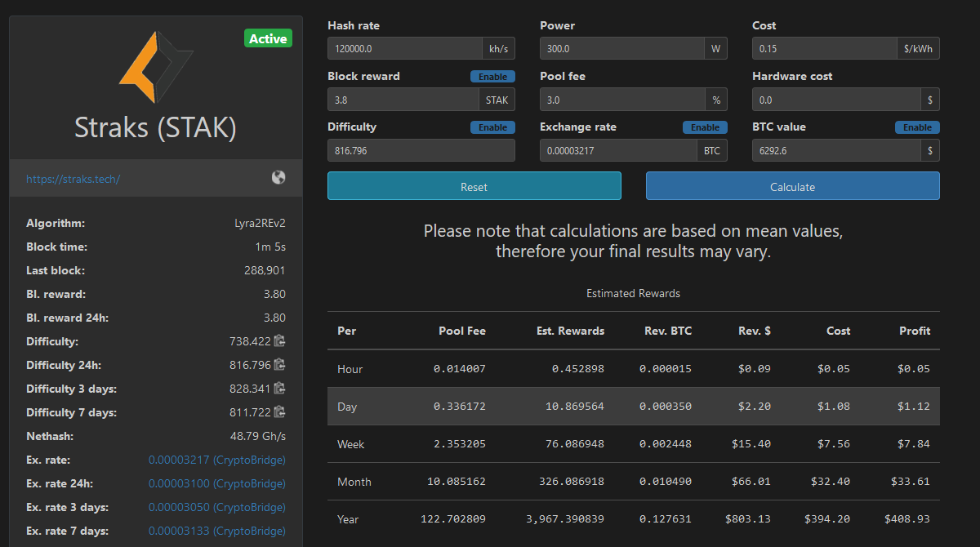Copy the Difficulty 7 days value icon
980x547 pixels.
(279, 412)
